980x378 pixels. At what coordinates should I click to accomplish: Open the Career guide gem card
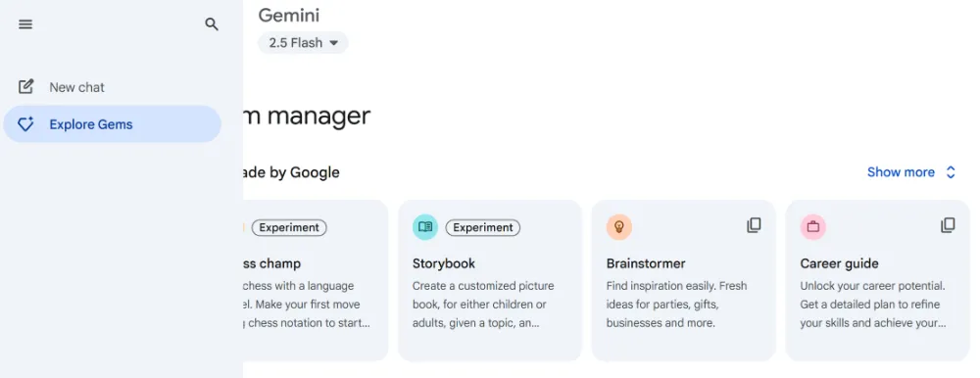(877, 280)
